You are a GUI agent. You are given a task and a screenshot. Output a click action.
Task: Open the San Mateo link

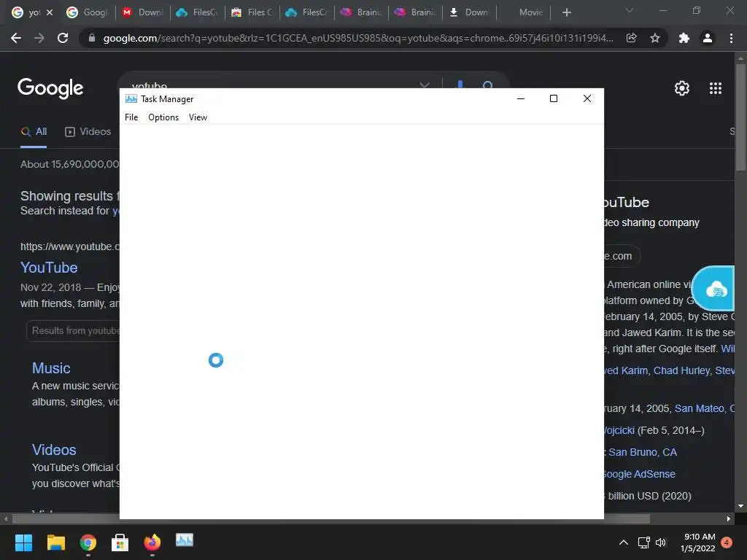point(700,408)
